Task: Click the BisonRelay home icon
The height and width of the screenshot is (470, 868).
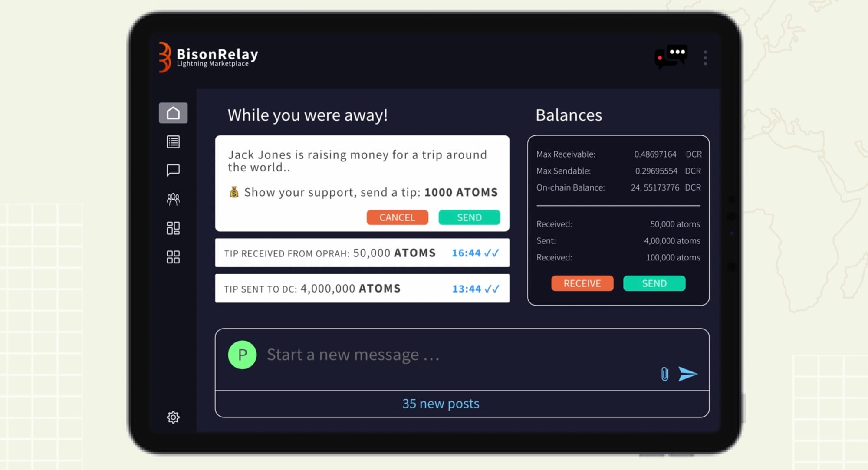Action: click(x=174, y=113)
